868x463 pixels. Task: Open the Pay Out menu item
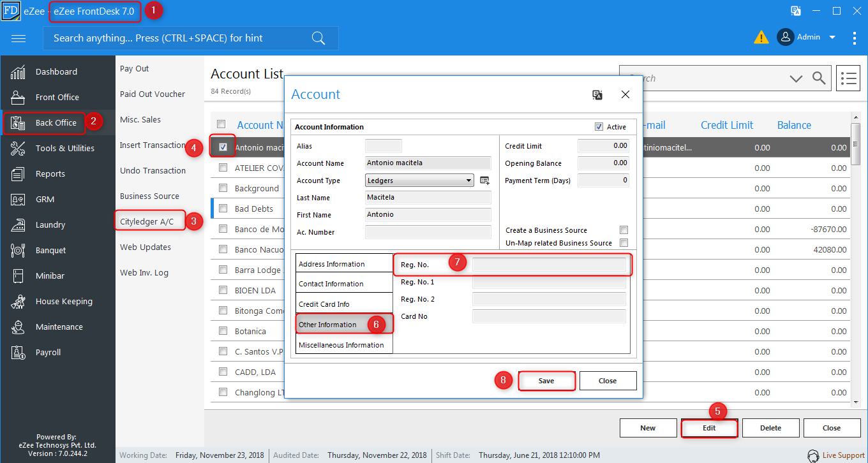click(135, 69)
